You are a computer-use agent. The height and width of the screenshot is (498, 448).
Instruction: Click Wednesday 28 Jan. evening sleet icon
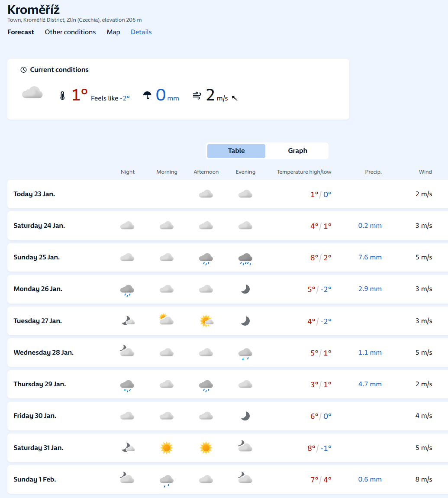click(245, 353)
